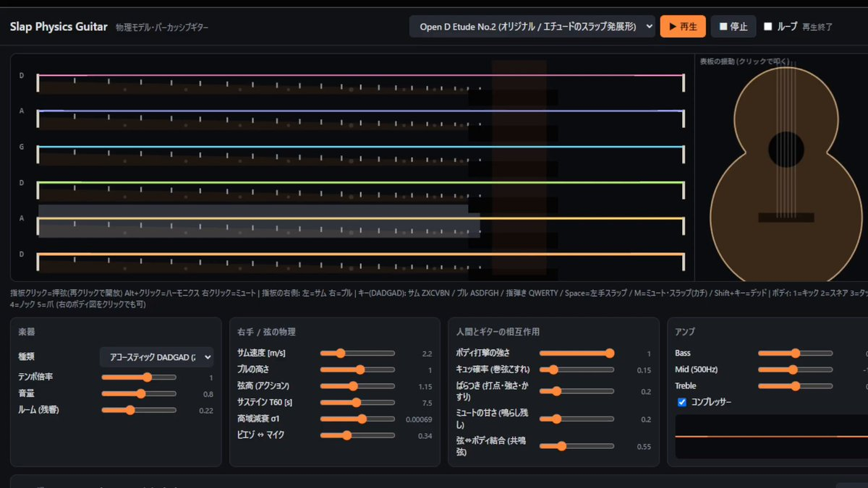The height and width of the screenshot is (488, 868).
Task: Click the ピエゾ ⇔ マイク blend slider
Action: [358, 435]
